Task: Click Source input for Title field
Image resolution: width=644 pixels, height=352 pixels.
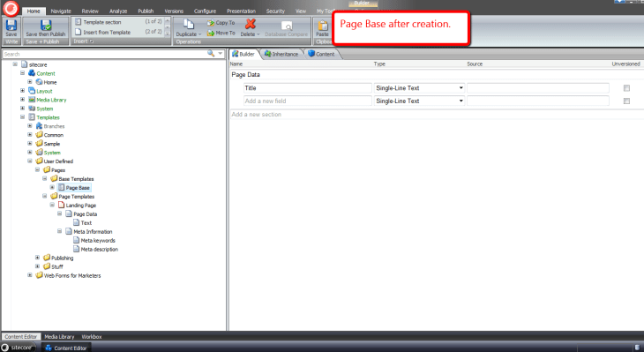Action: (x=538, y=88)
